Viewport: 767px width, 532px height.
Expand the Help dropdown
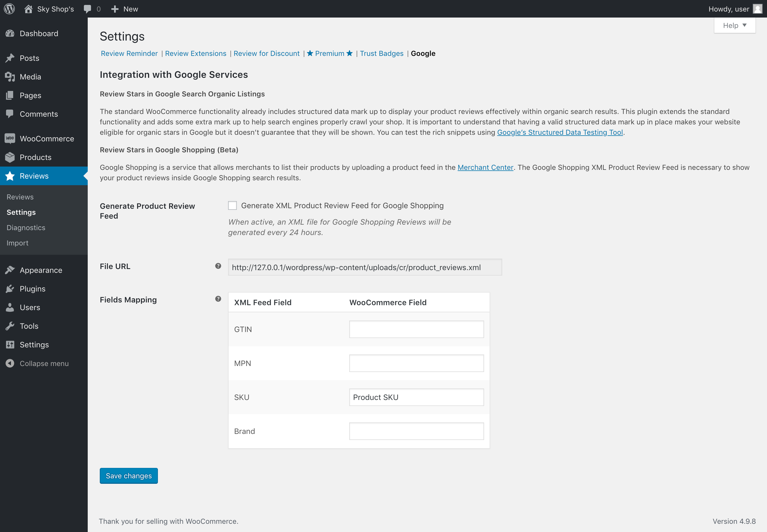[x=734, y=25]
